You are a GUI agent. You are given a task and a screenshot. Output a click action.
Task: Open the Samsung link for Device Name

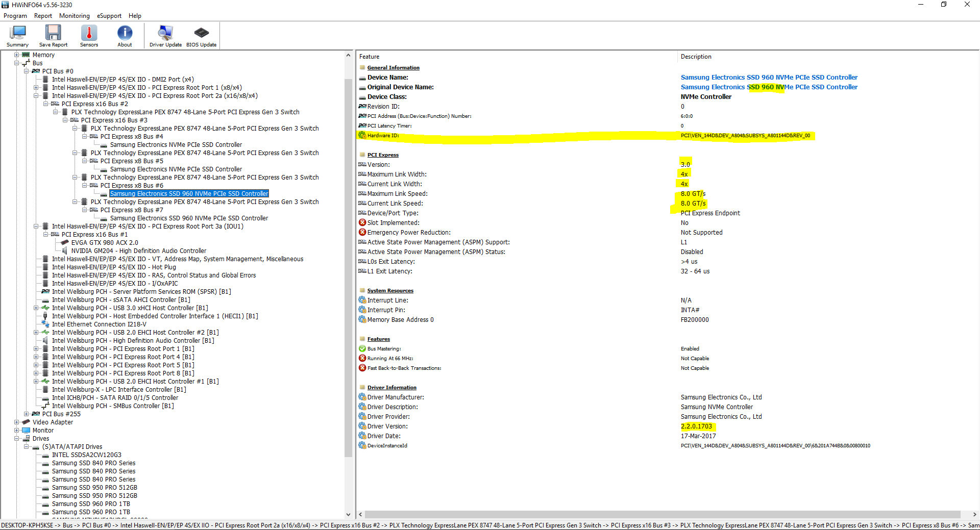click(x=769, y=77)
